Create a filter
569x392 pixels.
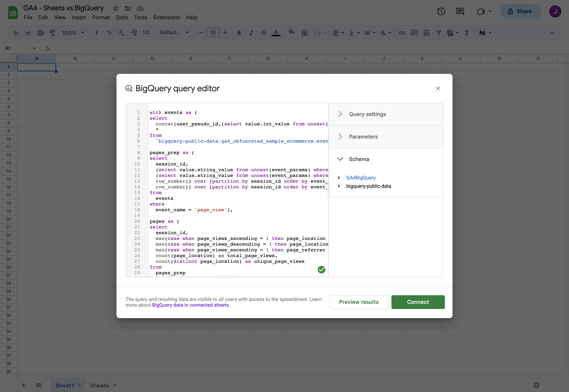439,32
